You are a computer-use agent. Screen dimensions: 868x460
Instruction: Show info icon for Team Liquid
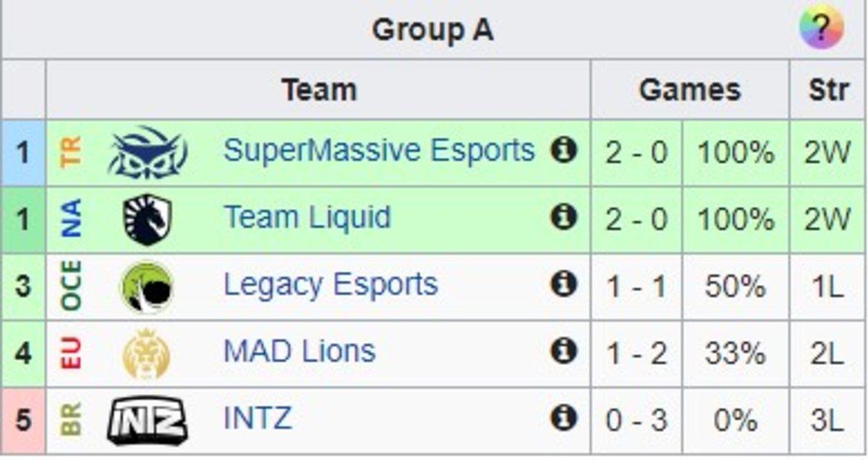[563, 218]
